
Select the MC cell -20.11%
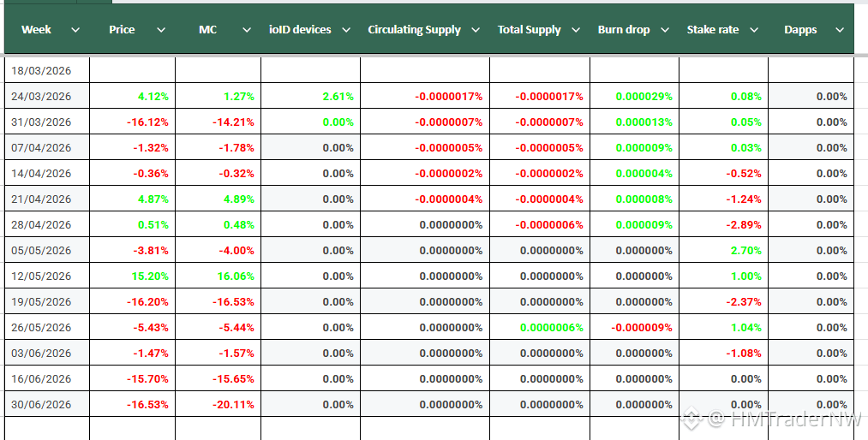coord(218,405)
